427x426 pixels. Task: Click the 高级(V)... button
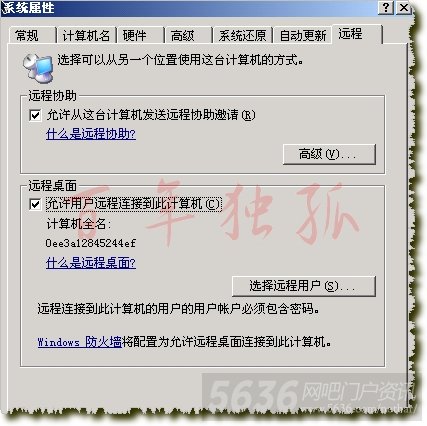click(x=329, y=154)
